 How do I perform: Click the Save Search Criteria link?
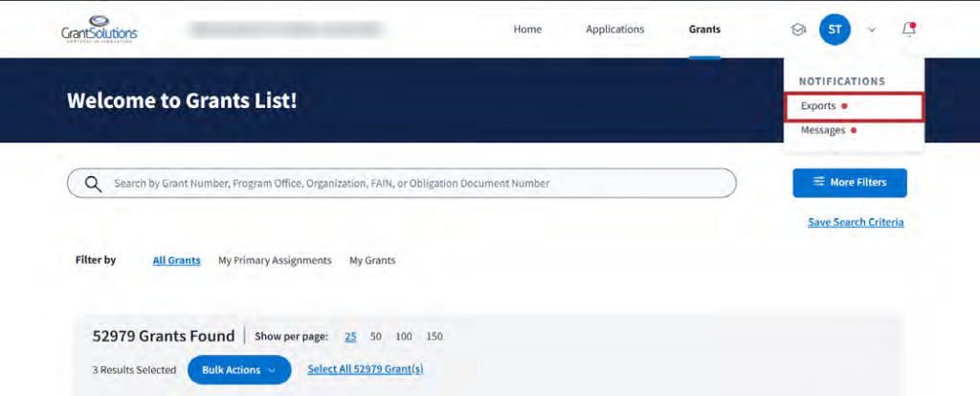tap(856, 222)
